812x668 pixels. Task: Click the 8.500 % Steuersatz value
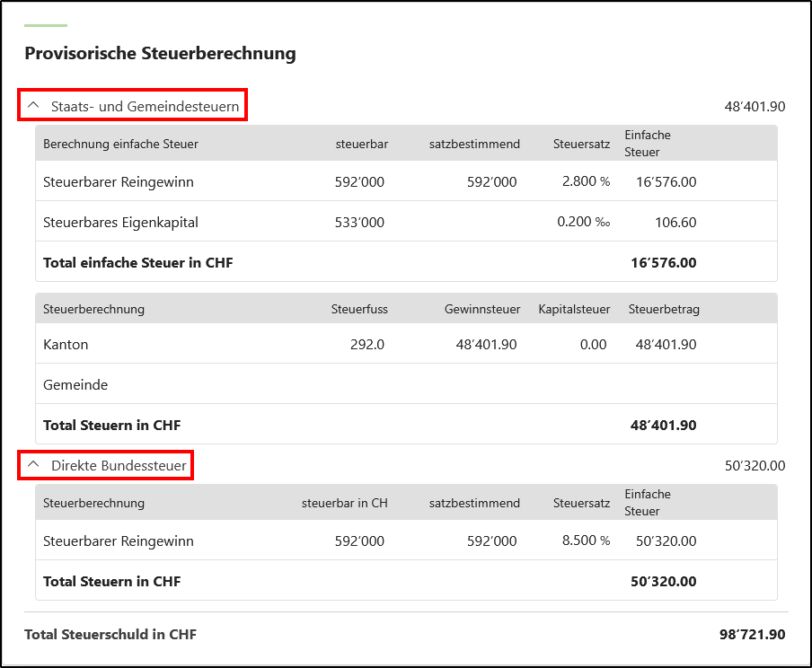(586, 541)
